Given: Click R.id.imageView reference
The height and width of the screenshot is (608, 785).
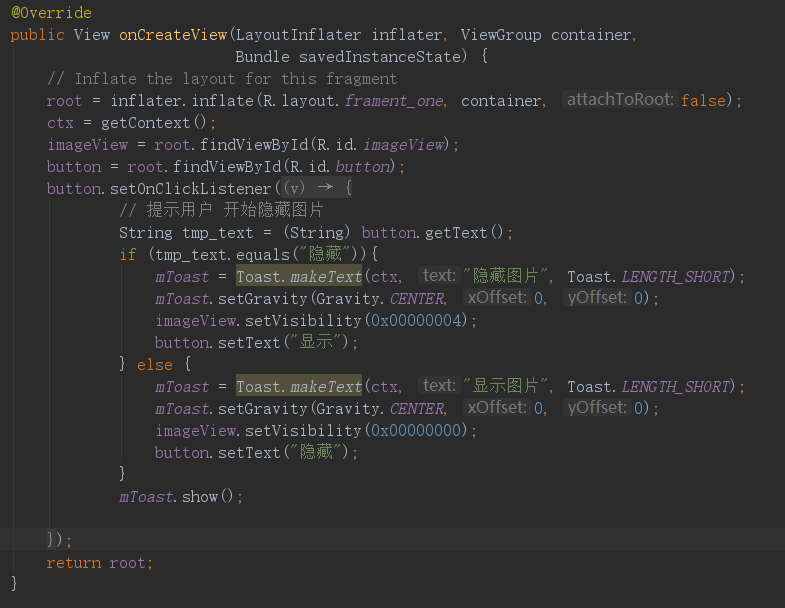Looking at the screenshot, I should point(380,145).
